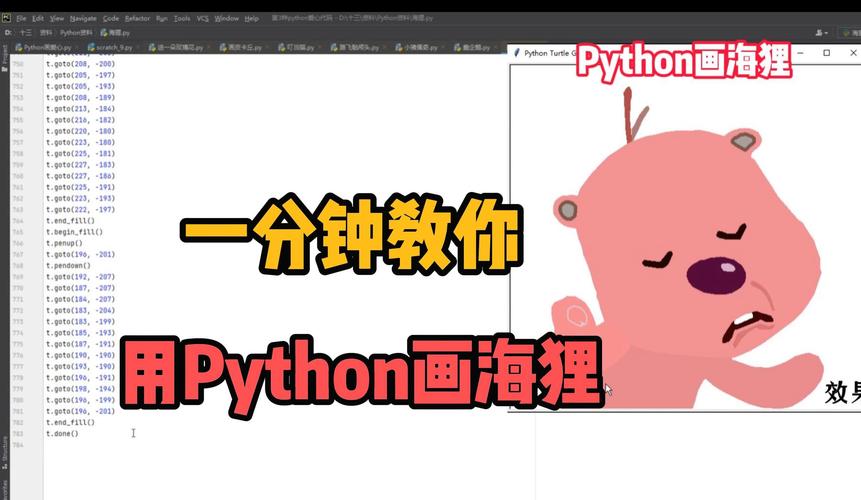Open the Project tool window side tab
The width and height of the screenshot is (861, 500).
(5, 59)
